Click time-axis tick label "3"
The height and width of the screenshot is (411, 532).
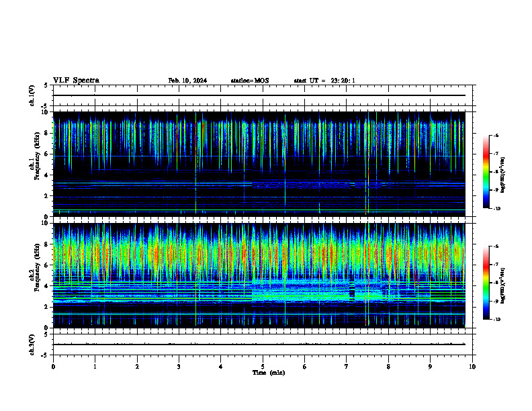(x=179, y=367)
